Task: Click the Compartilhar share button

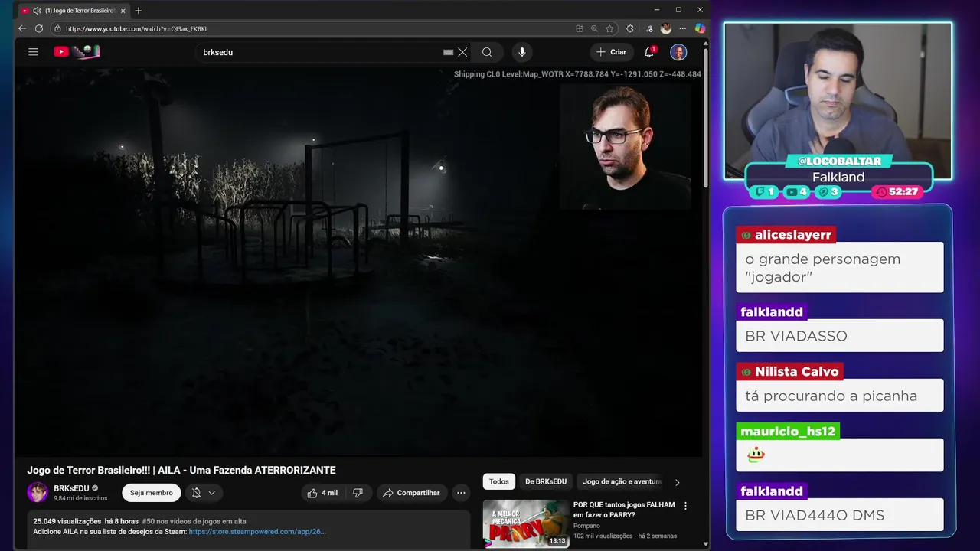Action: pos(411,493)
